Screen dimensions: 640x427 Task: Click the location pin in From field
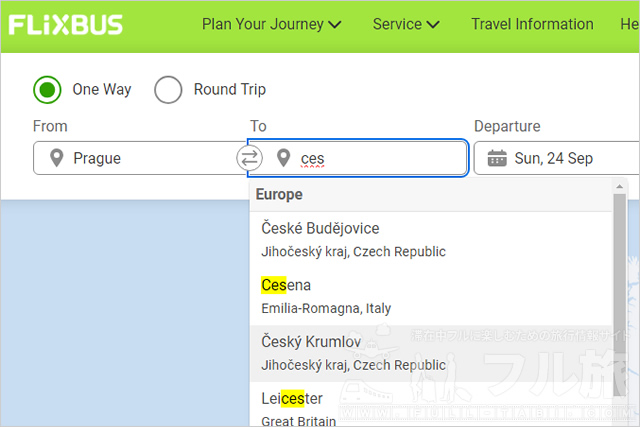point(56,158)
